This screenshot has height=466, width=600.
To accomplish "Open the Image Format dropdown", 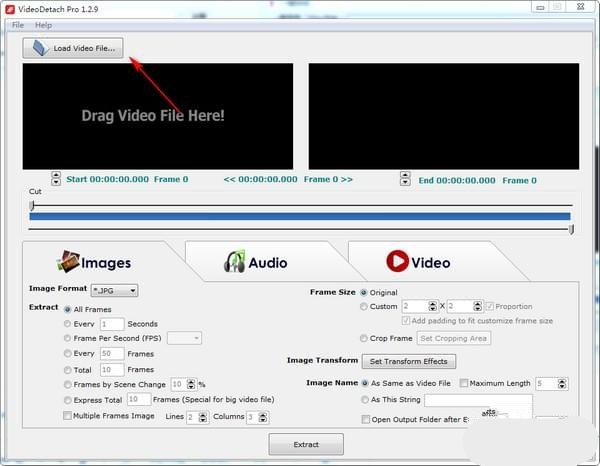I will coord(114,291).
